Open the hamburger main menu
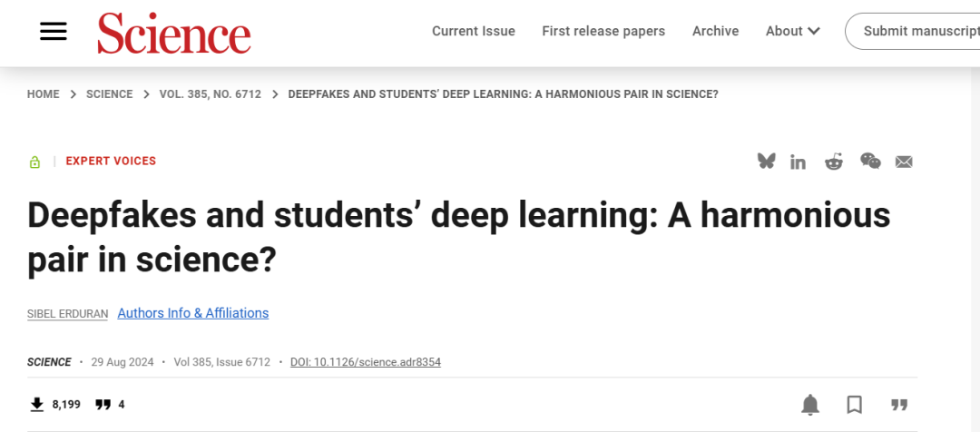 (x=54, y=31)
